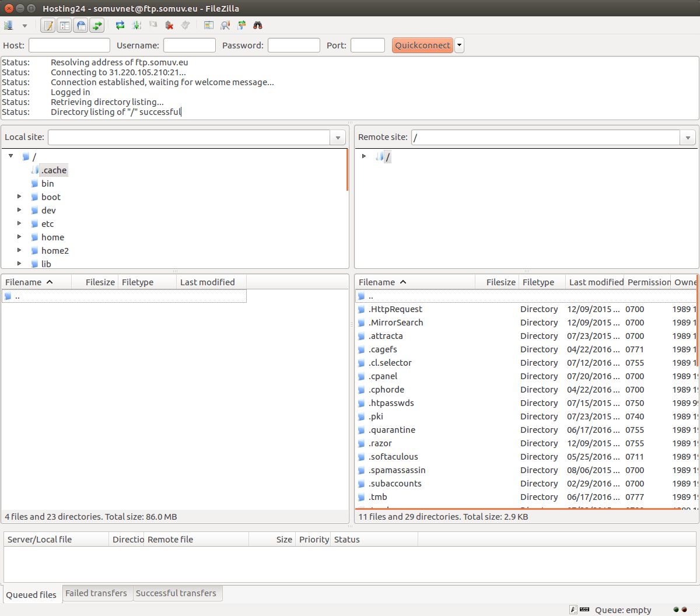Switch to the Failed transfers tab
Image resolution: width=700 pixels, height=616 pixels.
coord(96,593)
